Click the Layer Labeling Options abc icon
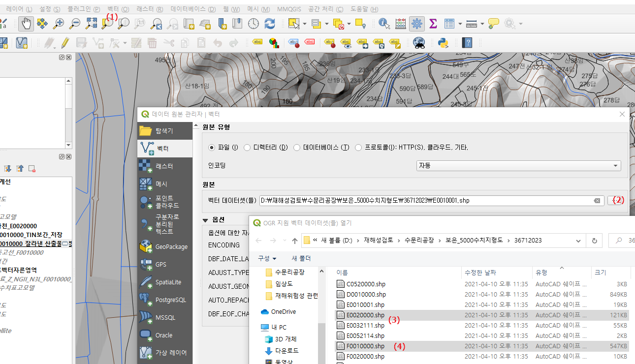Image resolution: width=635 pixels, height=364 pixels. pos(257,42)
